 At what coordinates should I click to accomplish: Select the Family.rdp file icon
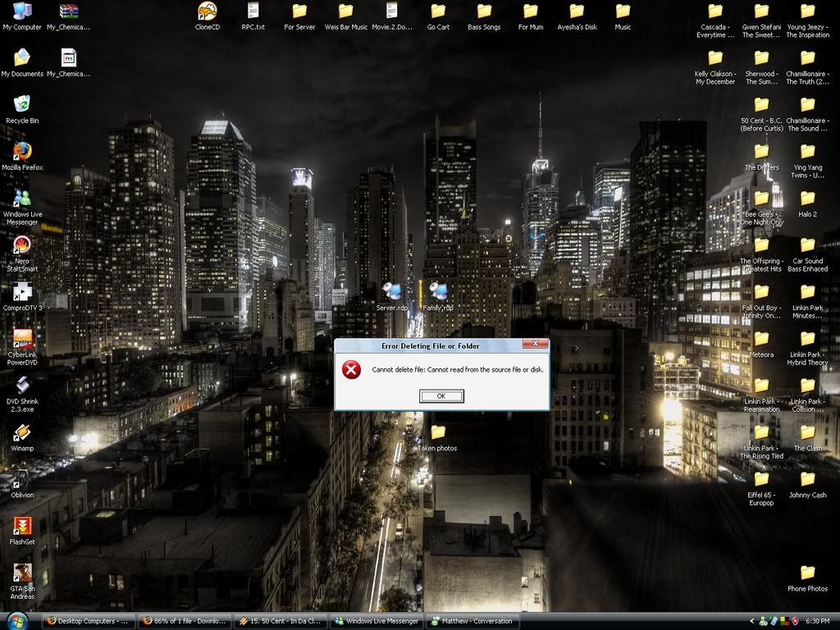point(438,291)
